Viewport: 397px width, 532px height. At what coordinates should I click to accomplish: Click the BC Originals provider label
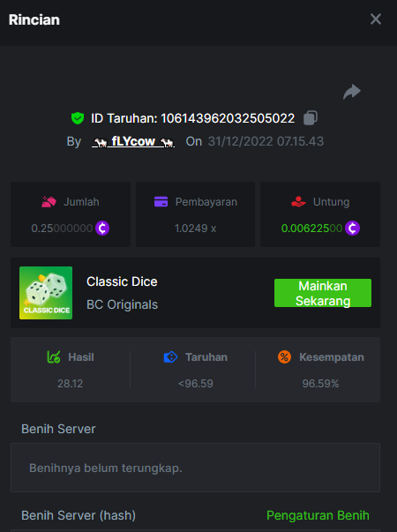pyautogui.click(x=122, y=304)
